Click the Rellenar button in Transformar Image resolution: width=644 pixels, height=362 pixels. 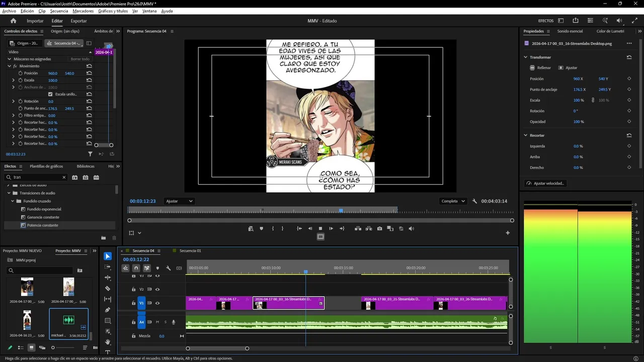click(540, 68)
